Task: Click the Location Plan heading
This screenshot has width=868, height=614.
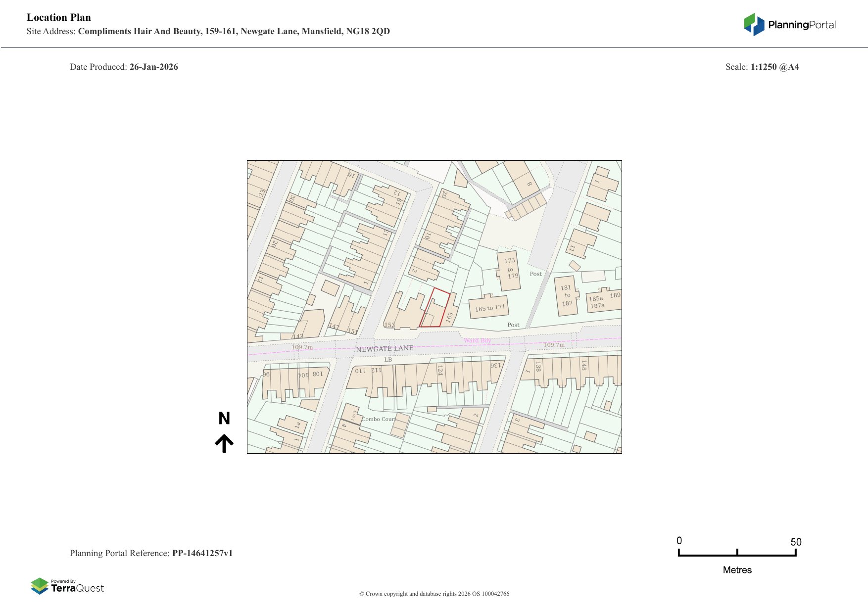Action: (59, 17)
